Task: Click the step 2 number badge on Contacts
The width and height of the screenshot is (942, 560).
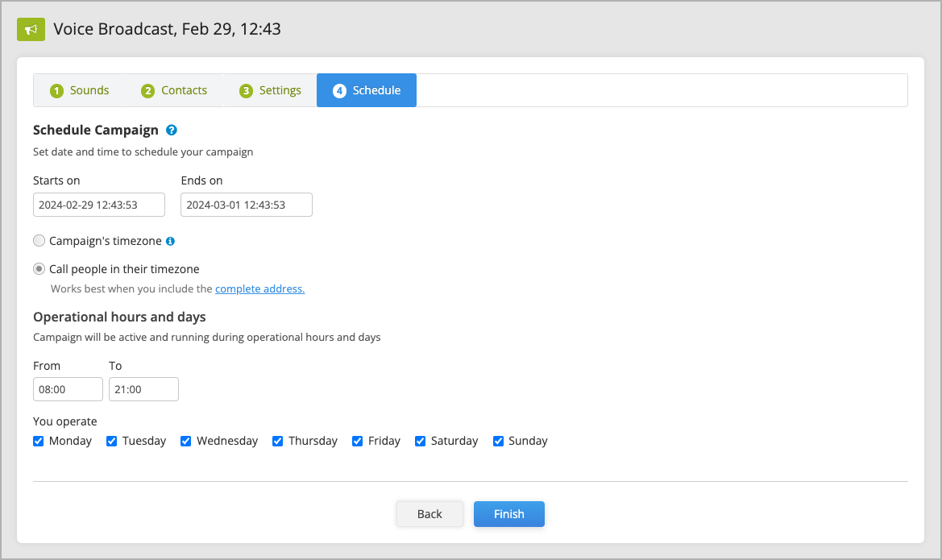Action: pyautogui.click(x=147, y=91)
